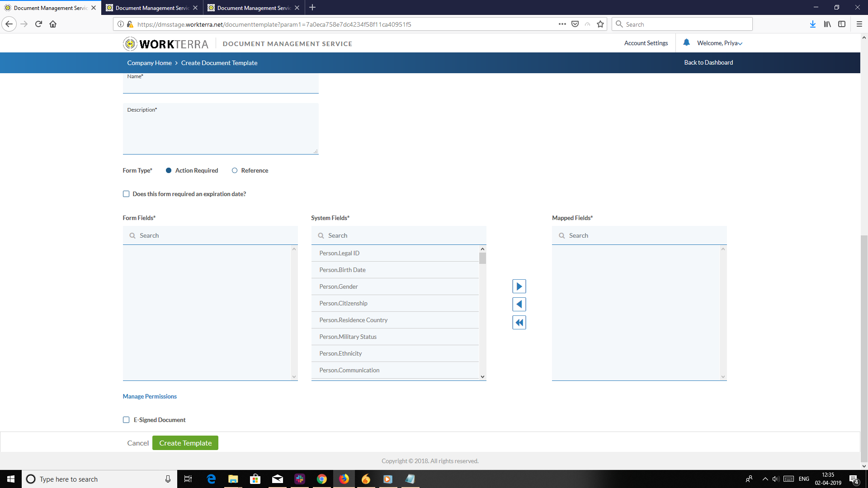
Task: Select Person.Military Status system field
Action: pyautogui.click(x=395, y=337)
